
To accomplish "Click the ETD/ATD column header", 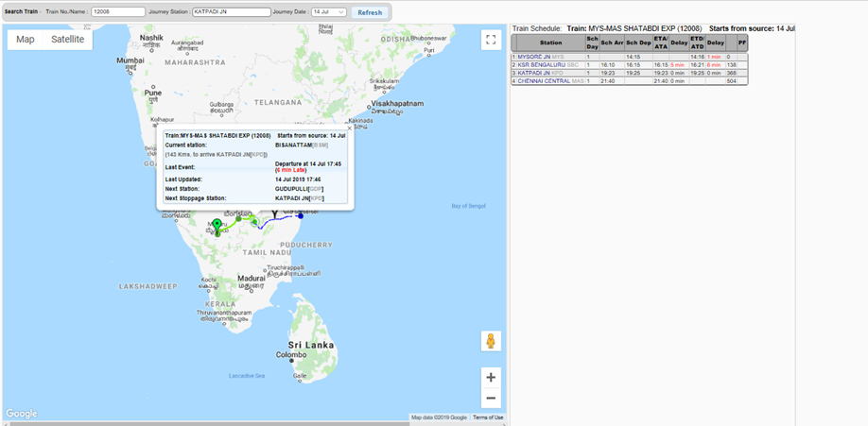I will [697, 43].
